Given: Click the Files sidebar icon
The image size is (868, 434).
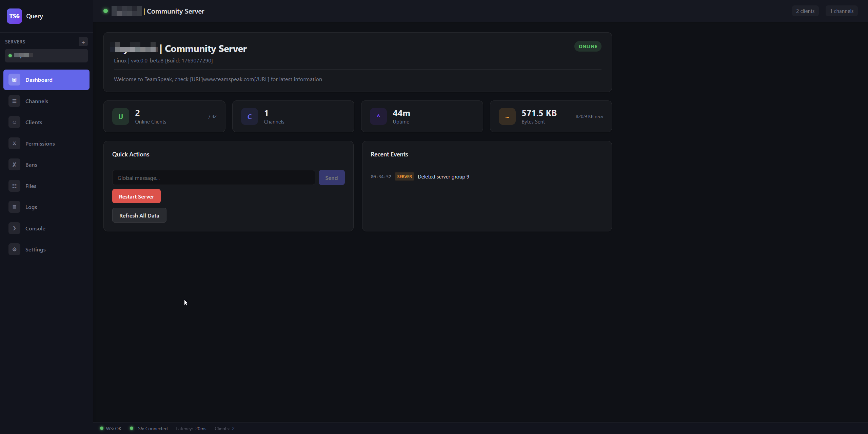Looking at the screenshot, I should (14, 186).
